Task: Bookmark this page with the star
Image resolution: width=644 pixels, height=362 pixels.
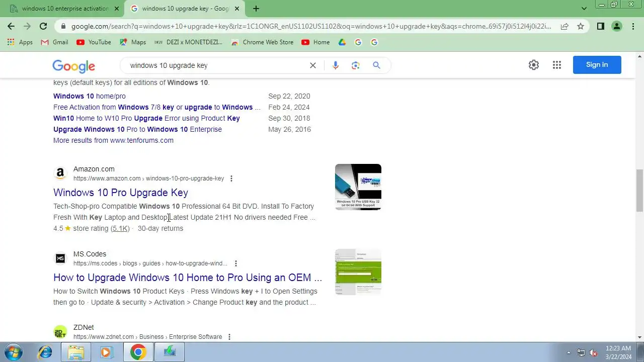Action: (581, 26)
